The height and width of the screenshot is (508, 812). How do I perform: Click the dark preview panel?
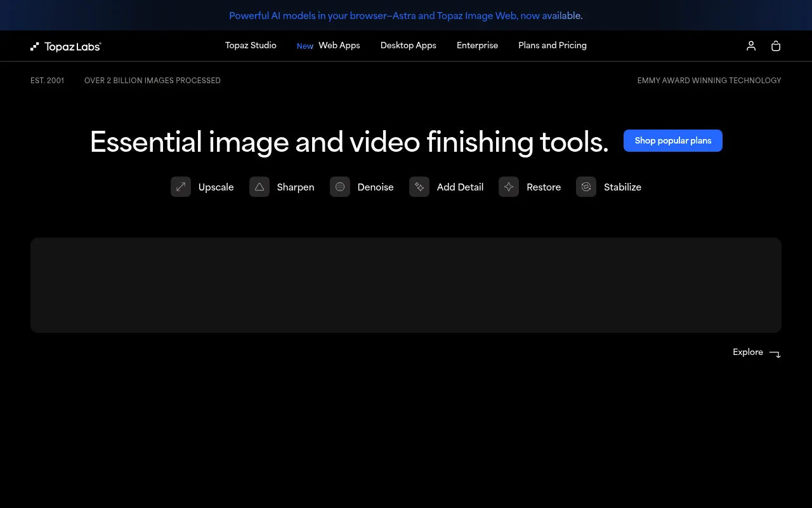coord(406,285)
